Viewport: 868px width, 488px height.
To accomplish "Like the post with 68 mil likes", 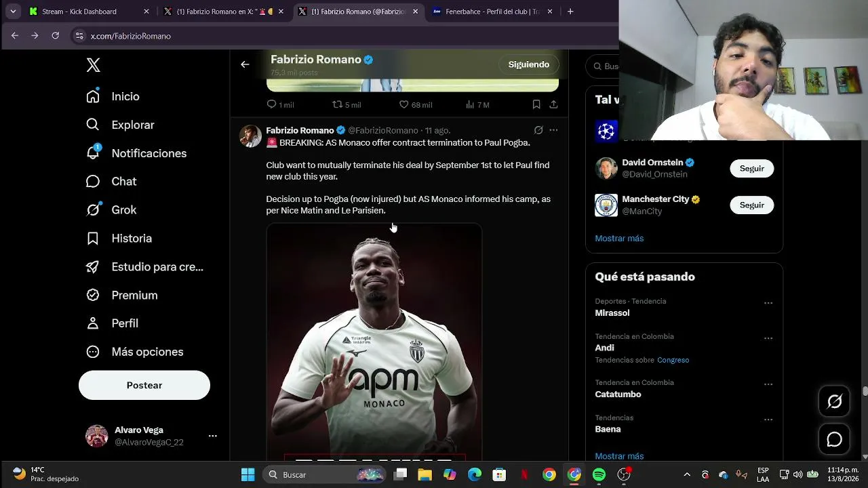I will (x=415, y=104).
